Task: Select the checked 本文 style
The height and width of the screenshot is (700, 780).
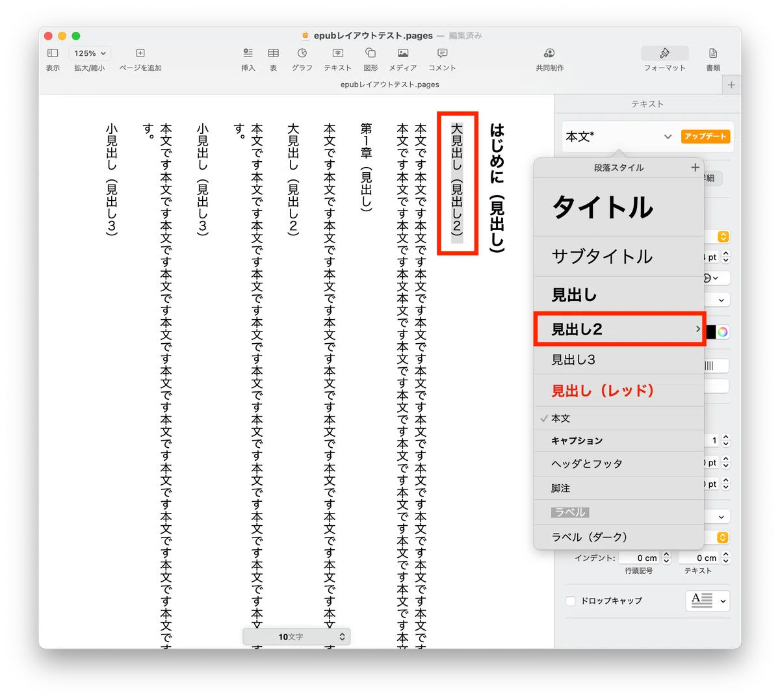Action: [x=619, y=419]
